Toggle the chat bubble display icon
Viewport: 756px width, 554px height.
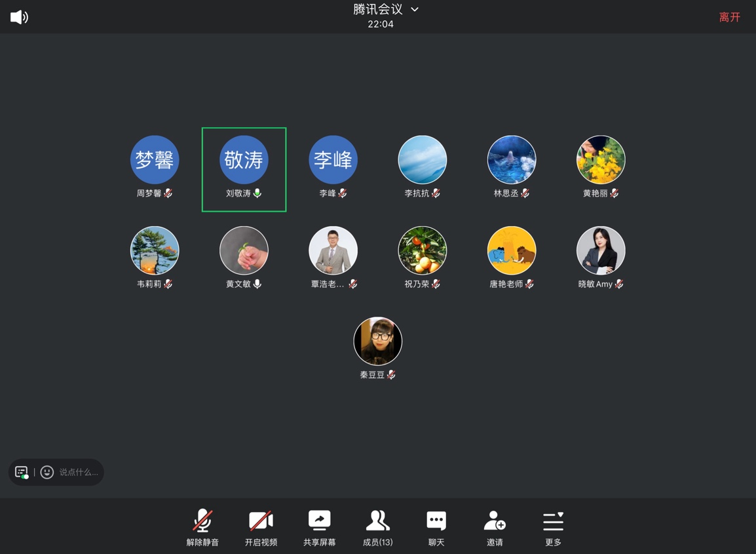[x=22, y=472]
